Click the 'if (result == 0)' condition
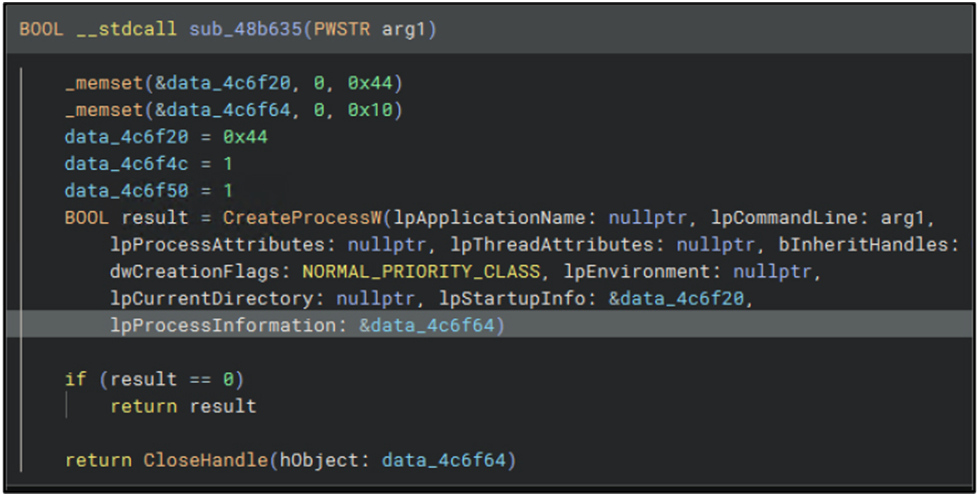 pos(154,379)
